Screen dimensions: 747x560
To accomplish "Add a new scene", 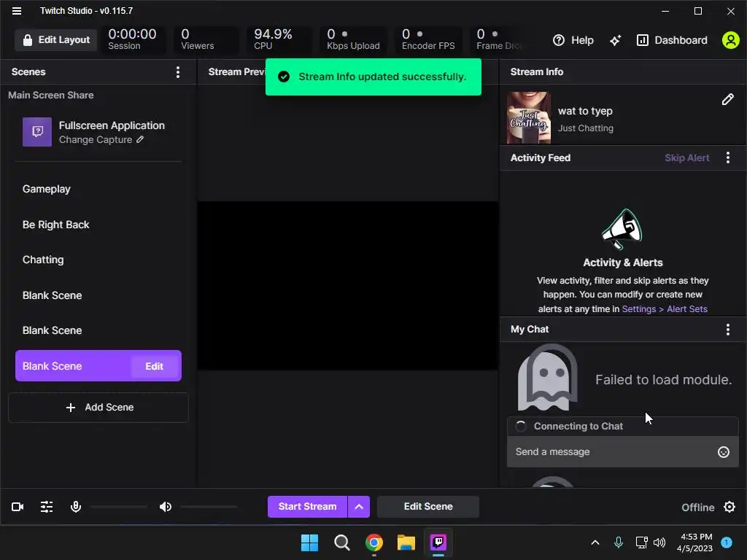I will coord(98,408).
